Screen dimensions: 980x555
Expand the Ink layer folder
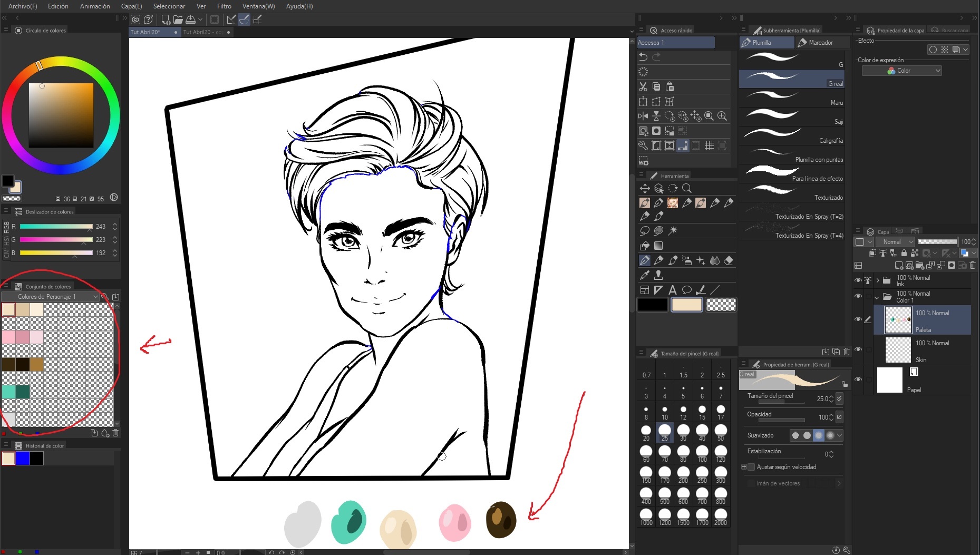click(x=878, y=280)
